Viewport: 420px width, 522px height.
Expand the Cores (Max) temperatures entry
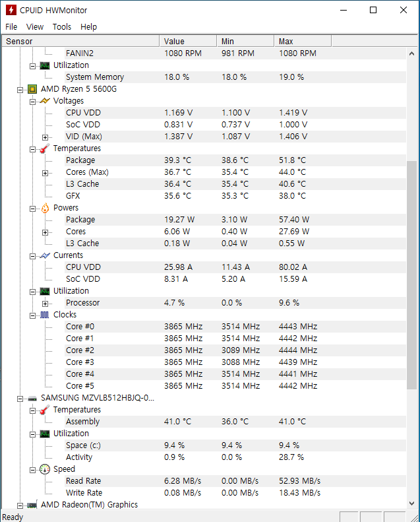coord(45,173)
